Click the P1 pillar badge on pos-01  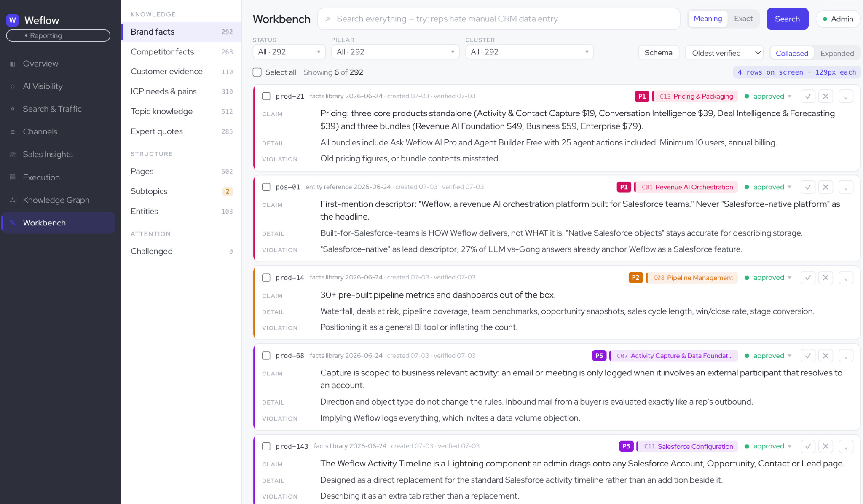[x=624, y=187]
